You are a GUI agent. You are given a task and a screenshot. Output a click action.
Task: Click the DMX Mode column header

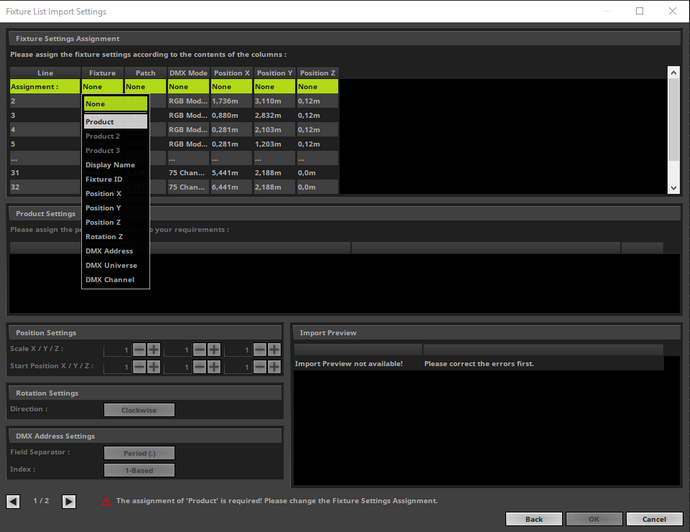coord(188,73)
